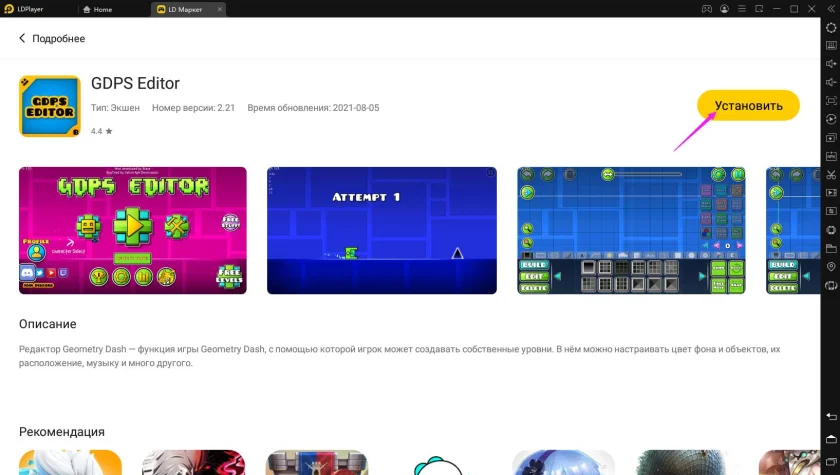Click the rotate screen sidebar icon
The width and height of the screenshot is (840, 475).
coord(831,285)
